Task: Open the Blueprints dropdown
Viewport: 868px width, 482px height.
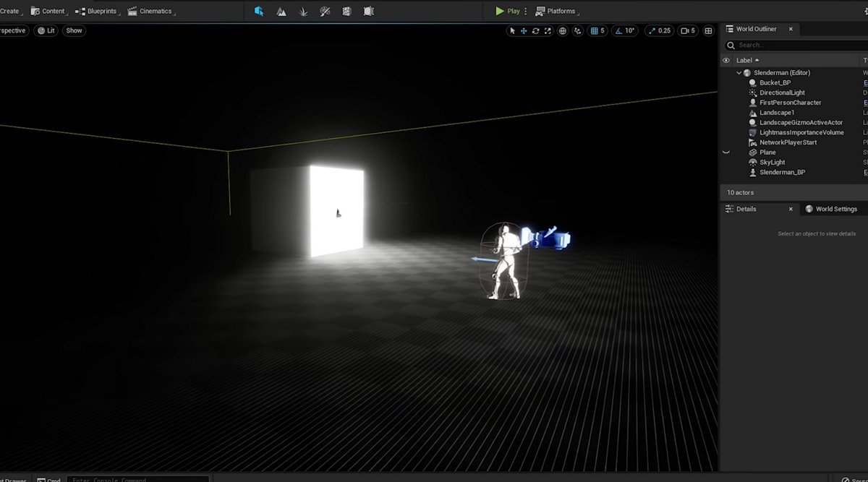Action: point(98,11)
